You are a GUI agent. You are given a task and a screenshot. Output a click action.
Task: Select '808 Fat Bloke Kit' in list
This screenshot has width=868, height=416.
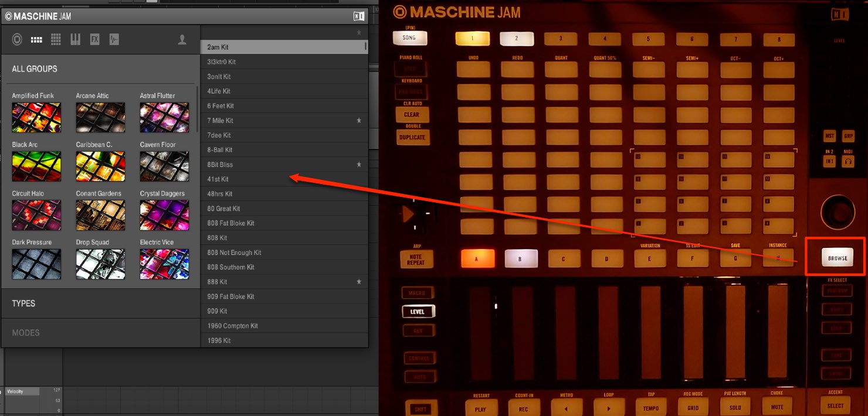(284, 223)
